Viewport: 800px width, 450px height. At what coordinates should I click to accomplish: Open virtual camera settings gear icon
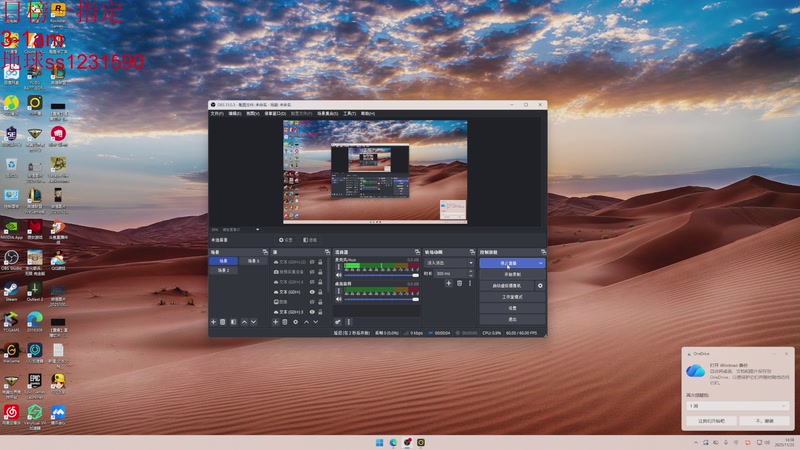pyautogui.click(x=540, y=286)
